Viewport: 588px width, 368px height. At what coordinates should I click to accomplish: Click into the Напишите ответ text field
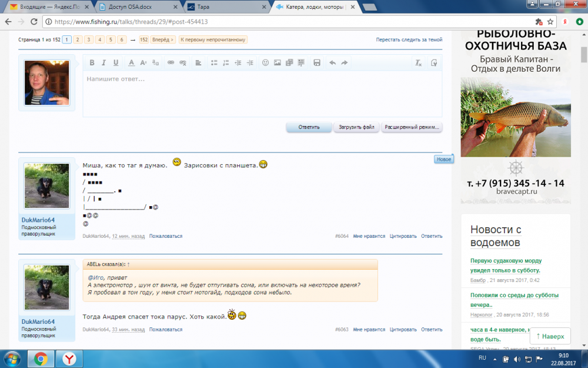(262, 94)
